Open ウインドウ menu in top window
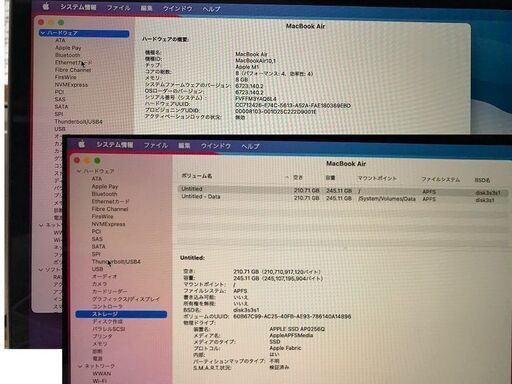 (177, 9)
